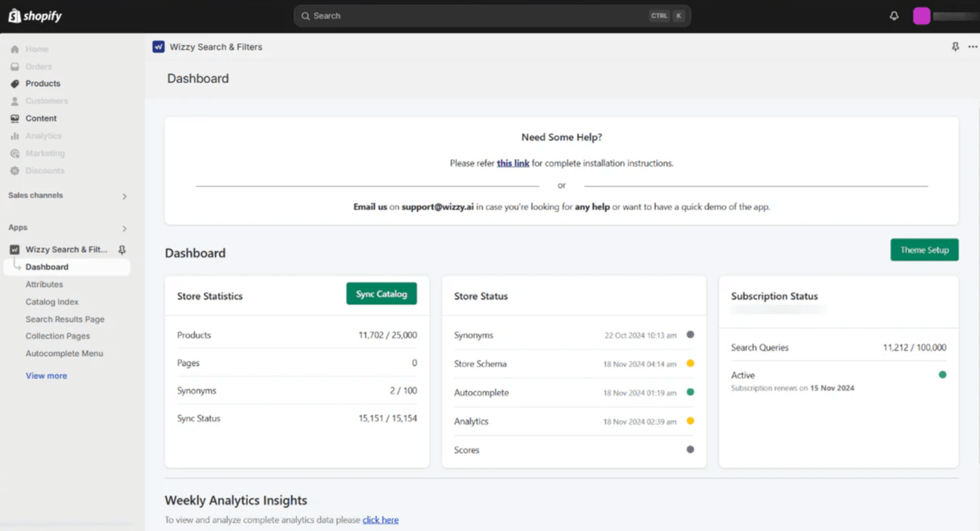Navigate to the Attributes page

(x=44, y=284)
